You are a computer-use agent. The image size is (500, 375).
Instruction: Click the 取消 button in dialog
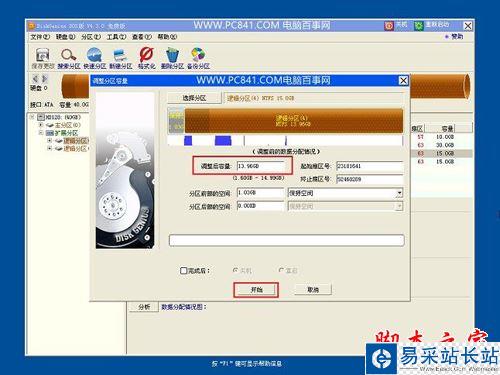313,290
